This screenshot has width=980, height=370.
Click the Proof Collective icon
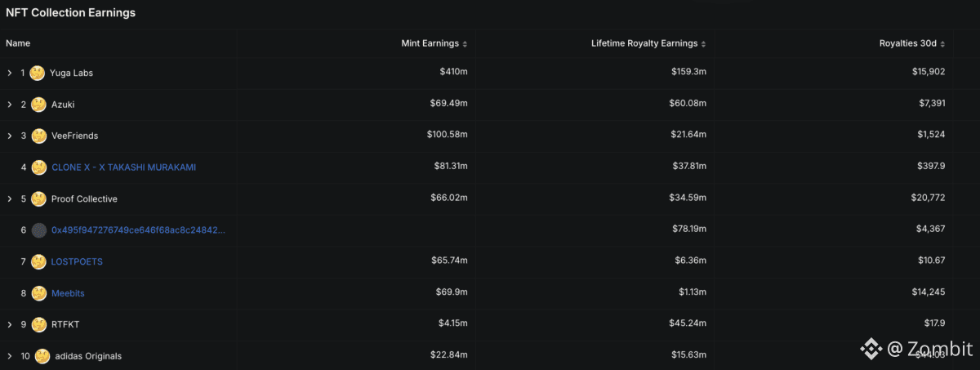point(38,198)
